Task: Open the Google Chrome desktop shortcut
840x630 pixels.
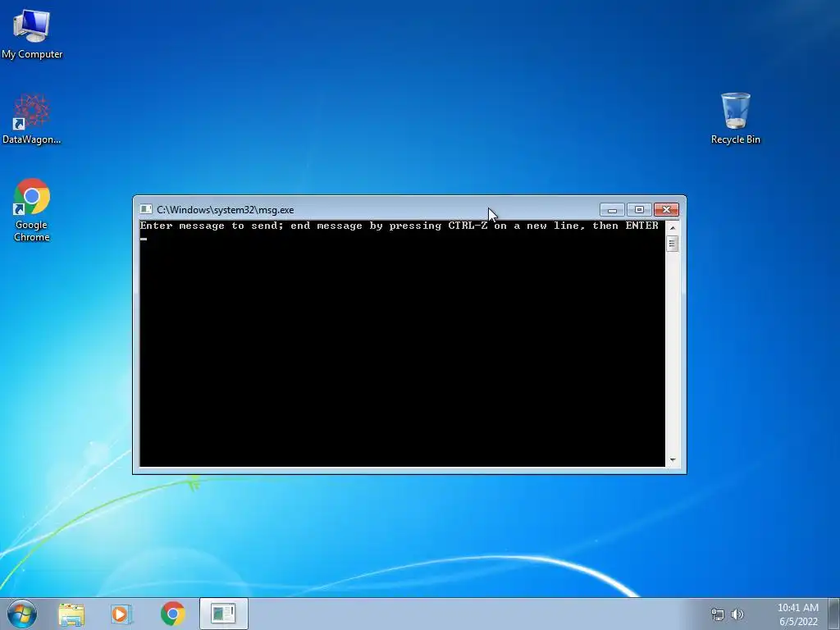Action: (32, 210)
